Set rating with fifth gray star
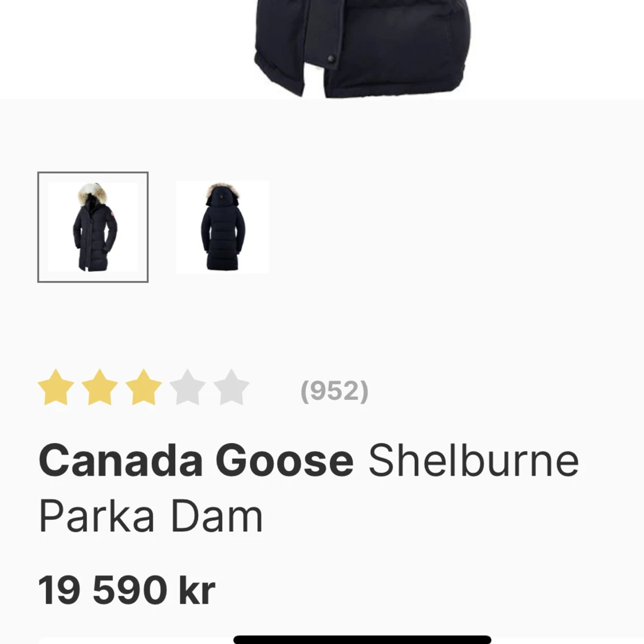Screen dimensions: 644x644 click(x=232, y=388)
